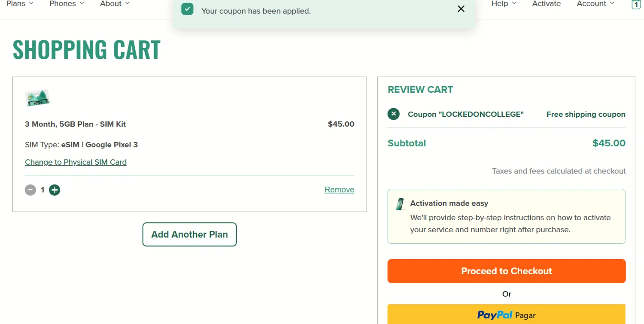Remove the LOCKEDONCOLLEGE coupon

pos(394,114)
